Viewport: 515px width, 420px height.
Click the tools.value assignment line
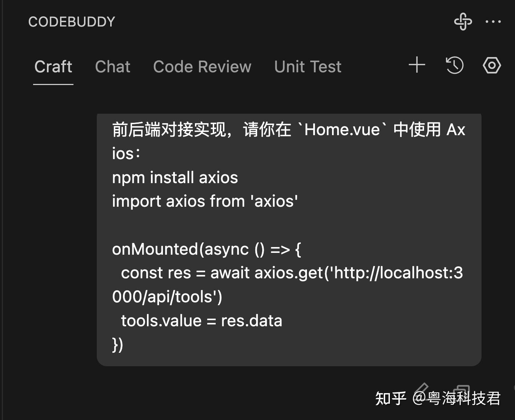tap(201, 320)
